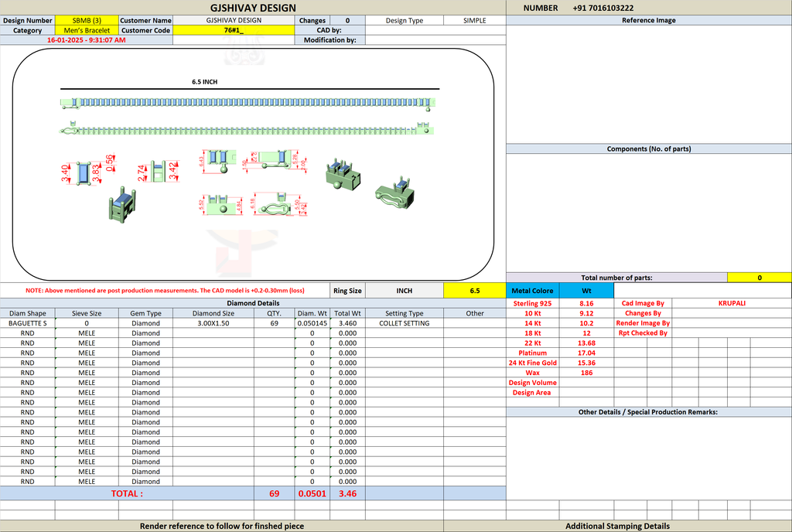Click the Sieve Size column header

(x=87, y=313)
